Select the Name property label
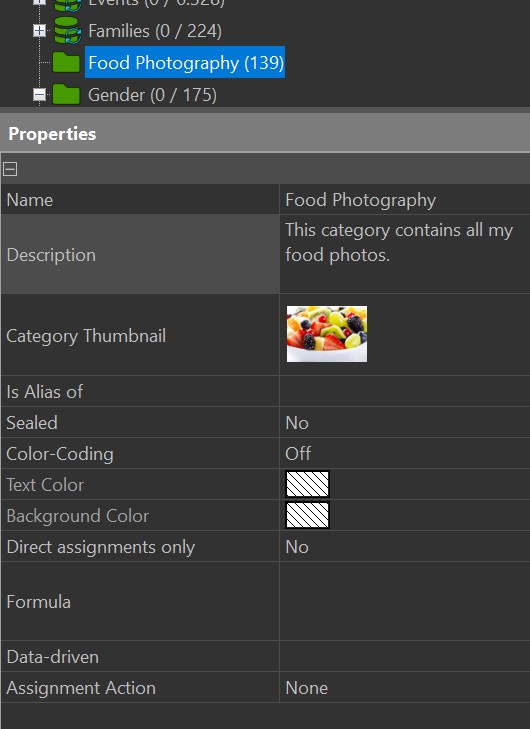The image size is (530, 729). click(x=30, y=200)
